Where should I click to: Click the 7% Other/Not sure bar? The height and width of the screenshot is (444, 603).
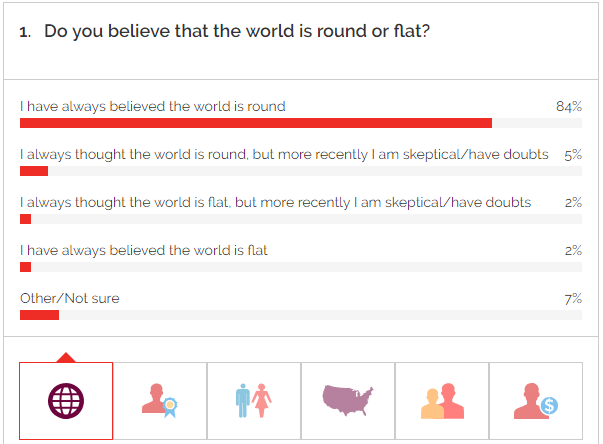[39, 315]
